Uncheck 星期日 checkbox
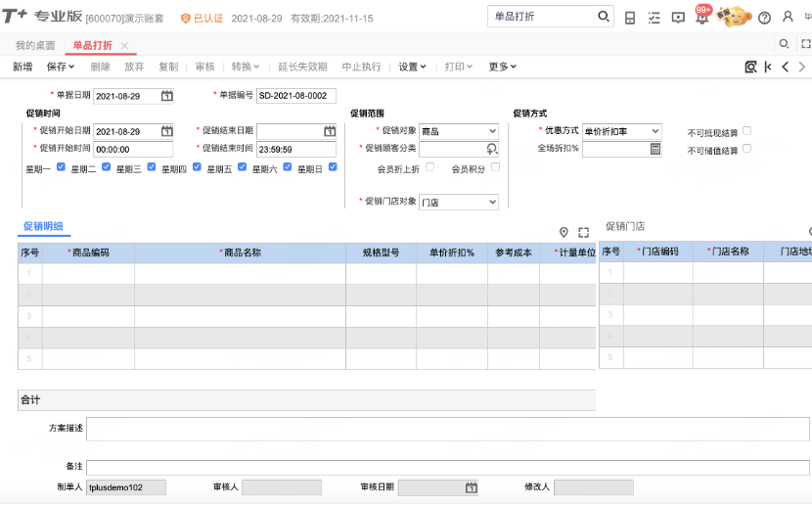 pos(333,166)
